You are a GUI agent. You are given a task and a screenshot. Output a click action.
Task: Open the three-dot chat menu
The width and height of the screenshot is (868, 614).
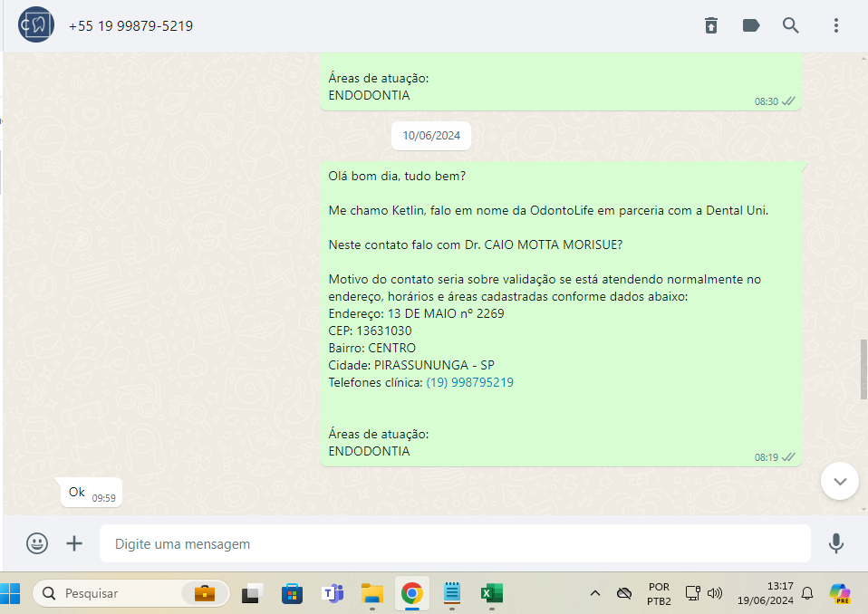click(x=836, y=25)
